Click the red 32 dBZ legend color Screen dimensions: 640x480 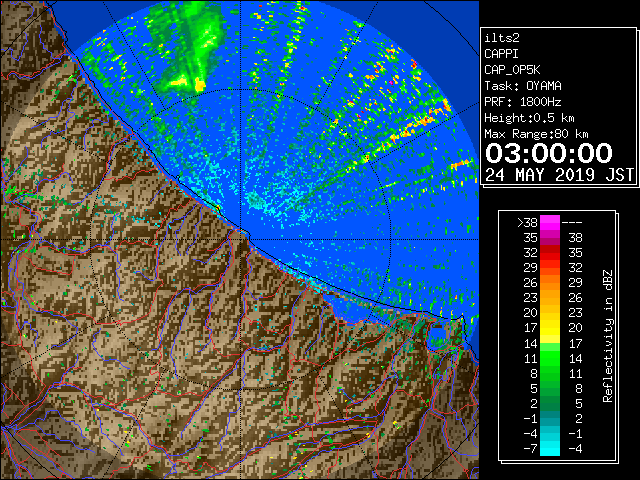(x=550, y=253)
